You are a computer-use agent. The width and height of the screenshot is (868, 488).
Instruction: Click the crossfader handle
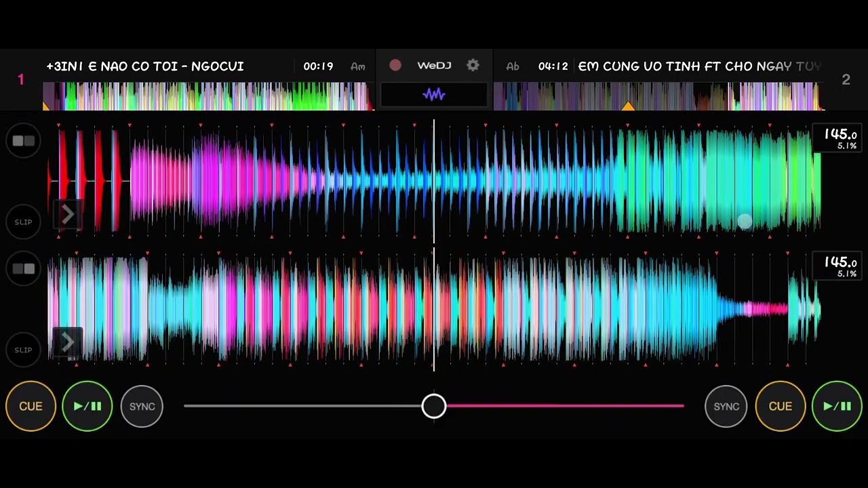pyautogui.click(x=434, y=406)
